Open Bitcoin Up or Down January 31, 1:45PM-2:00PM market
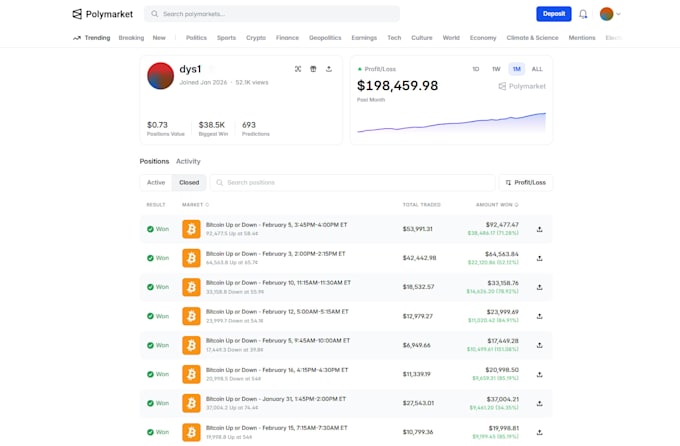 tap(276, 399)
